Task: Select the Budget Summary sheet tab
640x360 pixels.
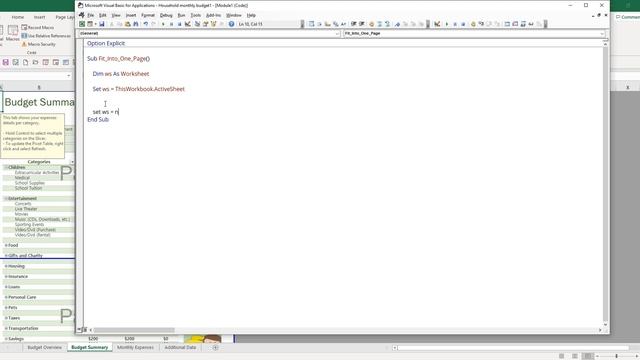Action: coord(89,347)
